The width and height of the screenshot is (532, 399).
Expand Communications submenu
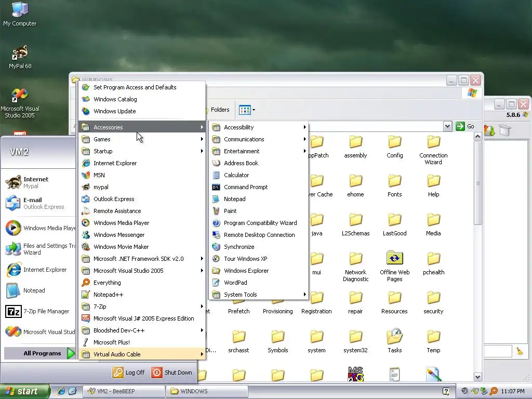(x=258, y=139)
